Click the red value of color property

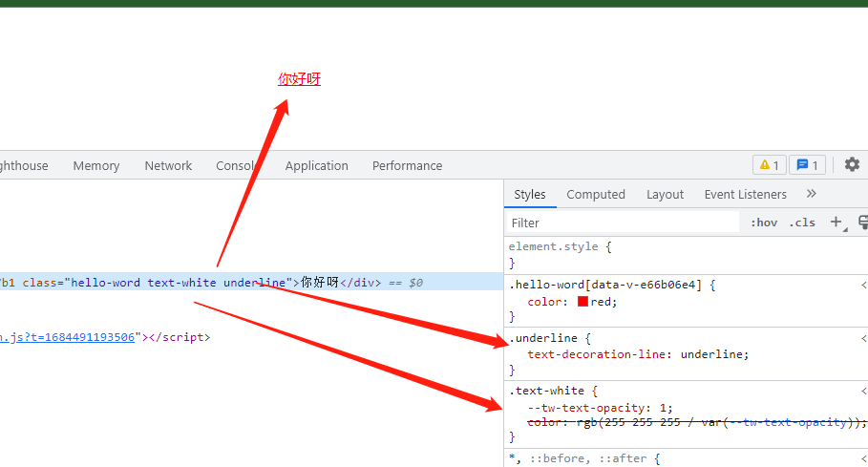coord(602,302)
